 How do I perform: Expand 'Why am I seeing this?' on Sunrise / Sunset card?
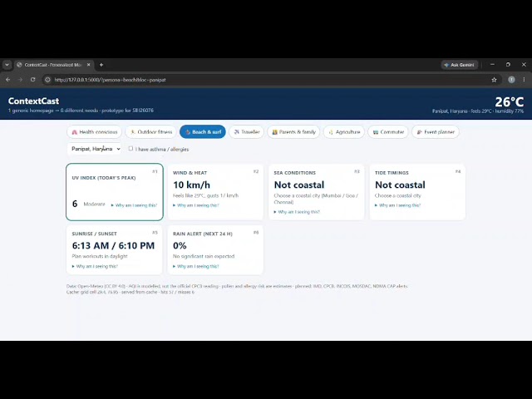tap(95, 266)
